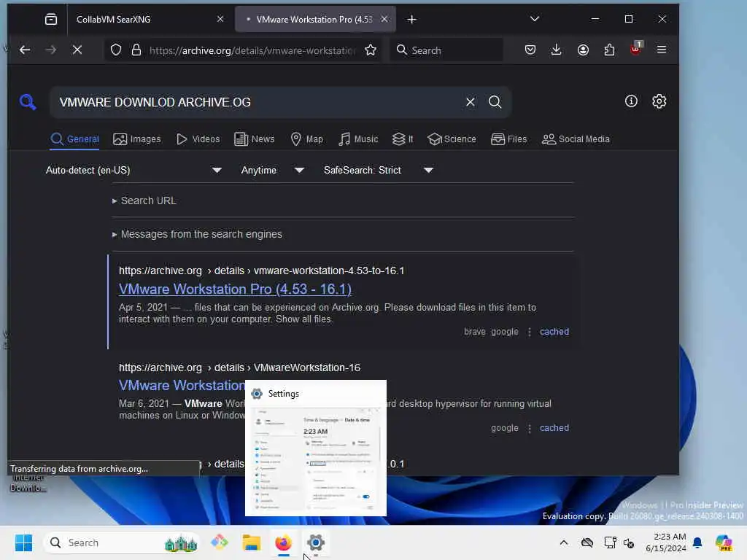Viewport: 747px width, 560px height.
Task: Click the taskbar Search box
Action: pos(122,542)
